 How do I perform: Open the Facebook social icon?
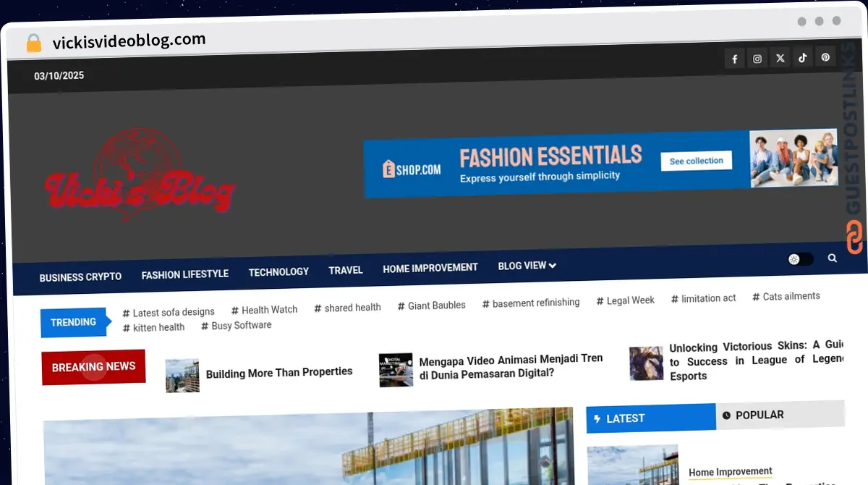pos(734,59)
